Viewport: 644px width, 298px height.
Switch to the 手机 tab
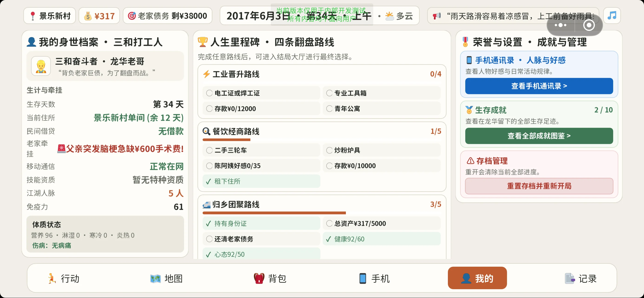point(374,278)
